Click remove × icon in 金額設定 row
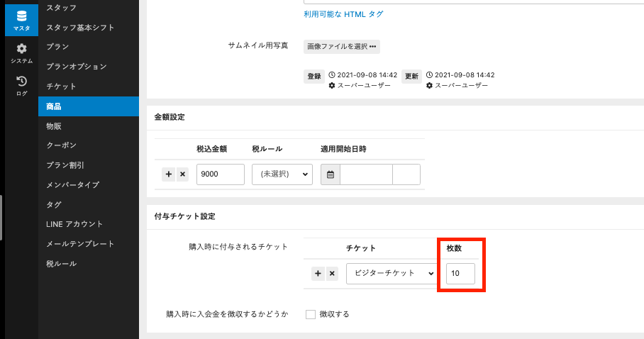 (x=182, y=174)
